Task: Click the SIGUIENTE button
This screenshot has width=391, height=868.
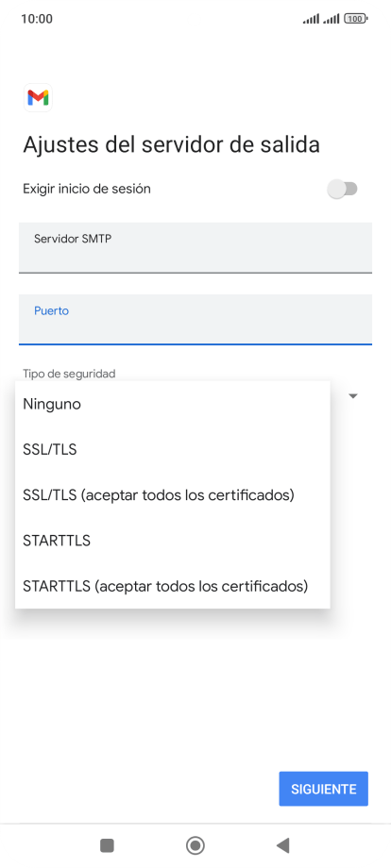Action: [x=323, y=789]
